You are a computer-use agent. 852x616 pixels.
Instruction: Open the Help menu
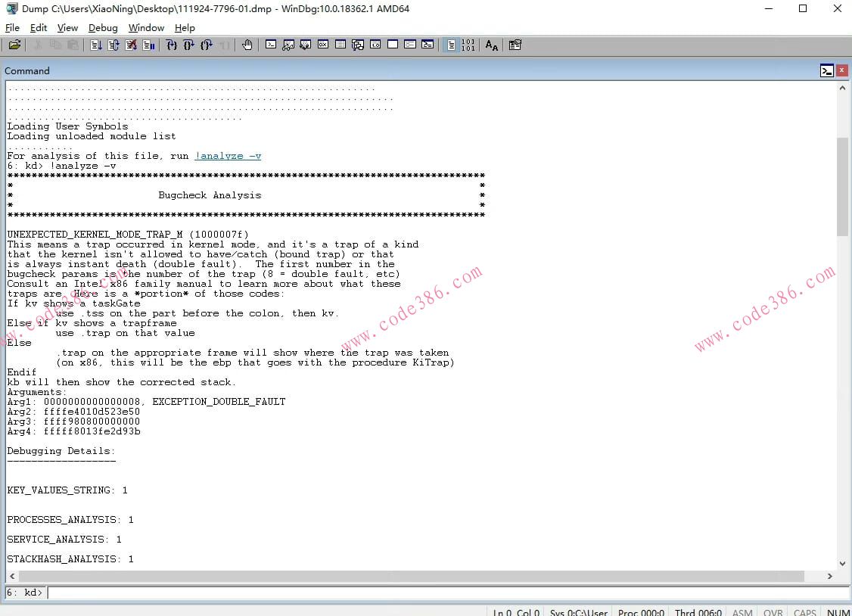coord(185,28)
